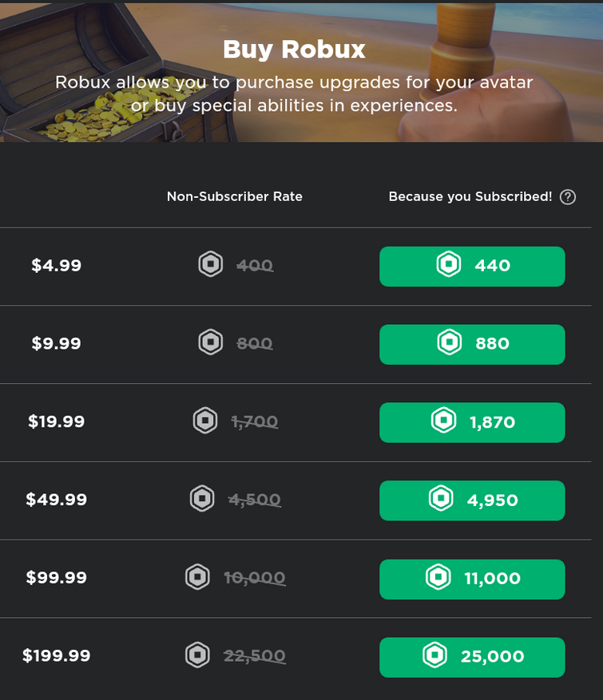603x700 pixels.
Task: Open the subscriber help question mark icon
Action: tap(568, 197)
